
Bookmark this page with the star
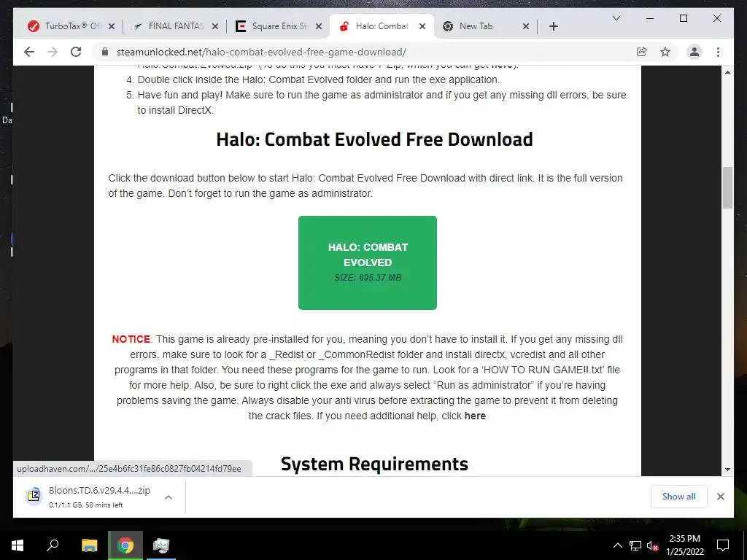click(x=665, y=52)
